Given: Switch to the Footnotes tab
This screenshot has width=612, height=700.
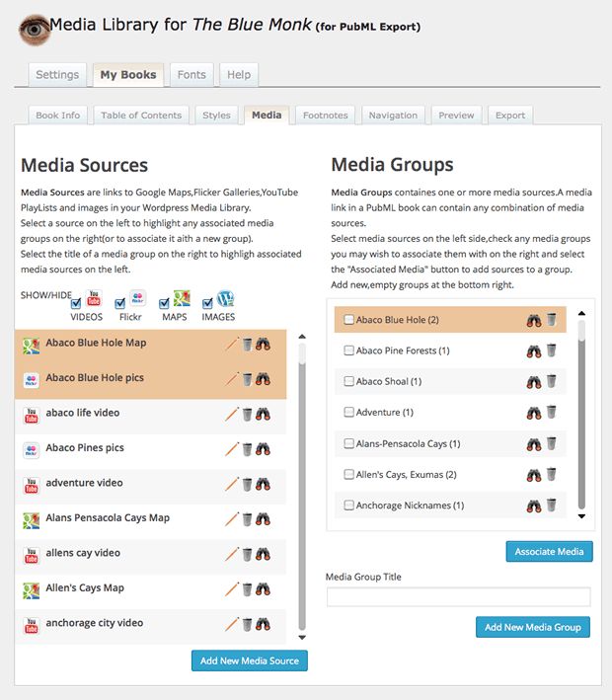Looking at the screenshot, I should [325, 116].
